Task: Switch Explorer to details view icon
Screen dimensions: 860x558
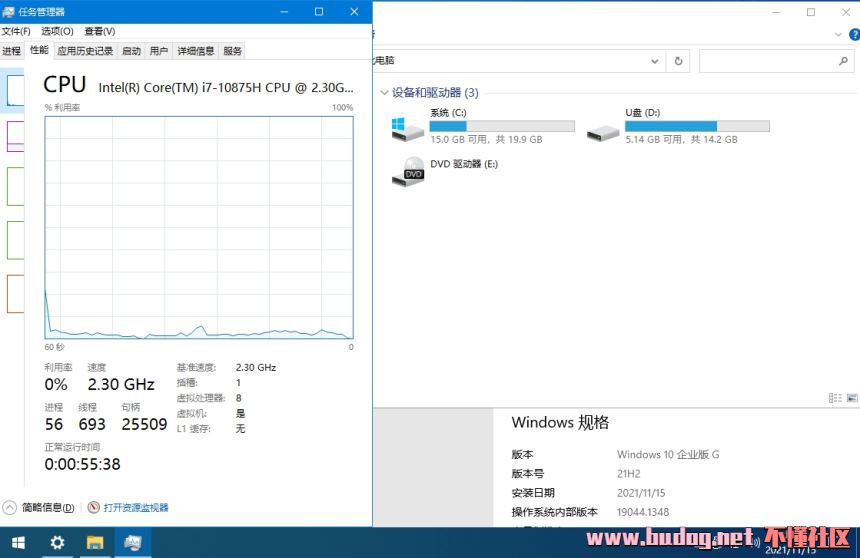Action: click(x=835, y=398)
